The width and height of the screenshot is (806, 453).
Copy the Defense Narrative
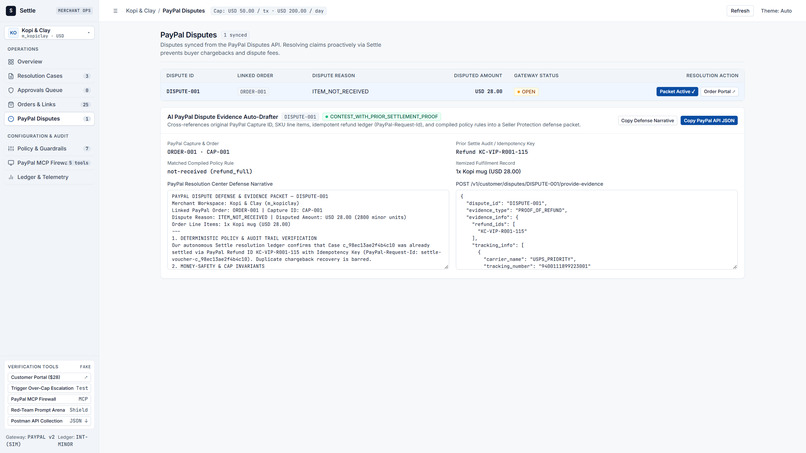pyautogui.click(x=647, y=120)
